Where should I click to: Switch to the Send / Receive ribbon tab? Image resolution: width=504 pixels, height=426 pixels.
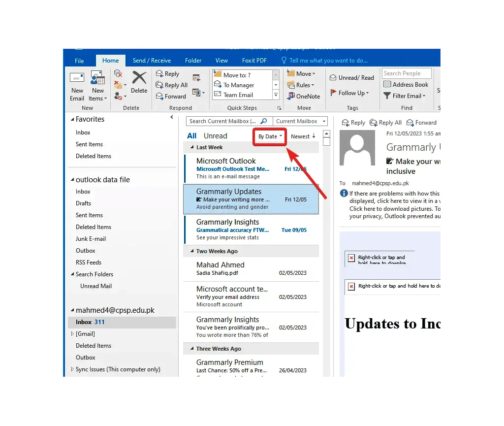pyautogui.click(x=151, y=60)
